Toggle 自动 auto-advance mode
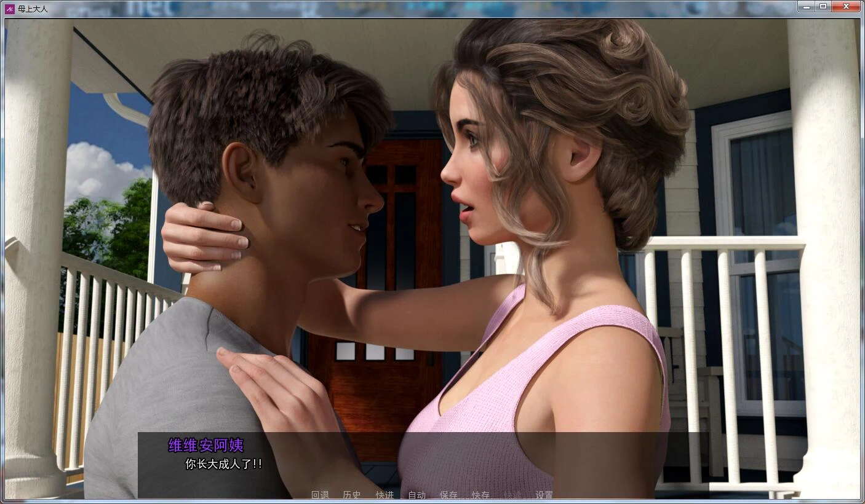Viewport: 865px width, 504px height. tap(417, 495)
